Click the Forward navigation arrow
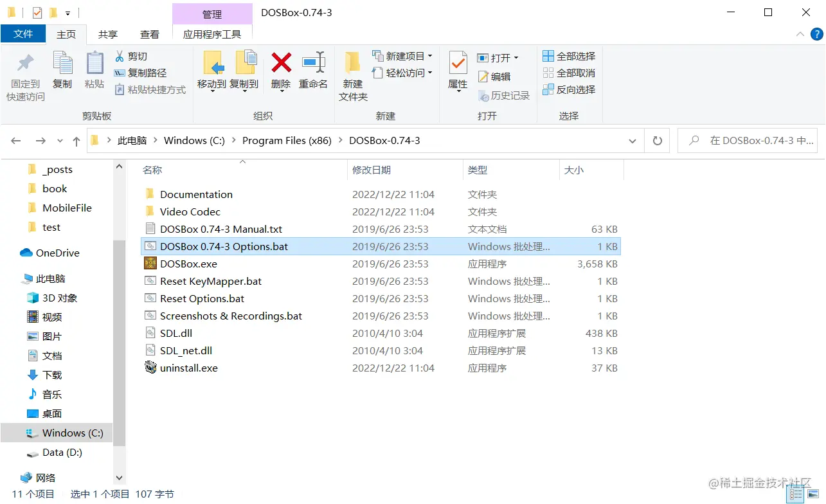This screenshot has width=826, height=504. pos(40,141)
